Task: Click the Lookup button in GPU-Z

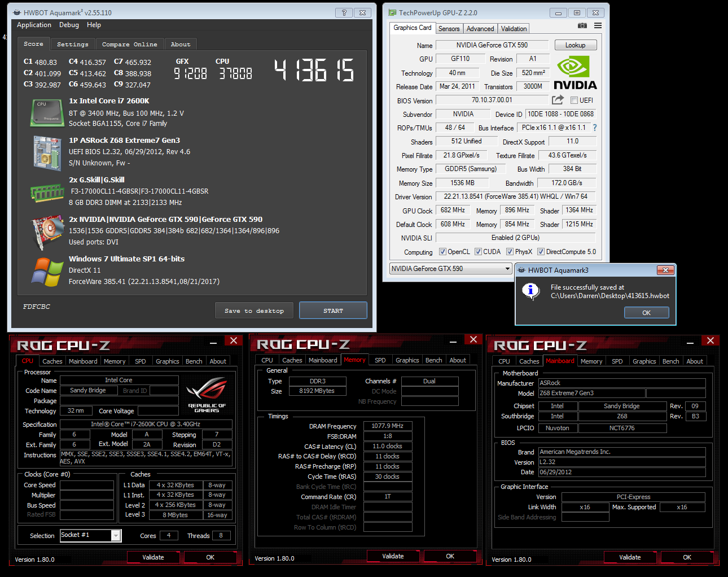Action: tap(575, 45)
